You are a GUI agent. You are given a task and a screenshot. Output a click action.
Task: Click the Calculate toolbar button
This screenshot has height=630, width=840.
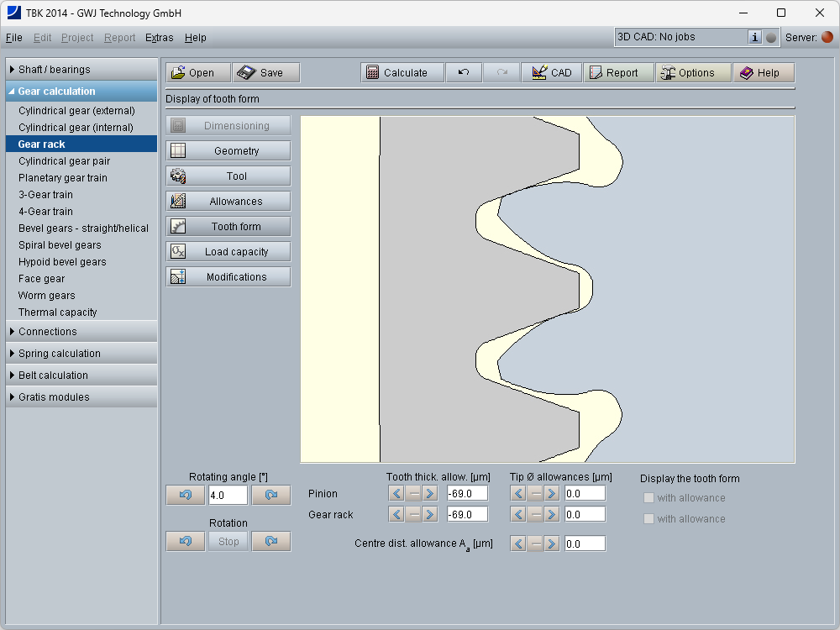[396, 73]
